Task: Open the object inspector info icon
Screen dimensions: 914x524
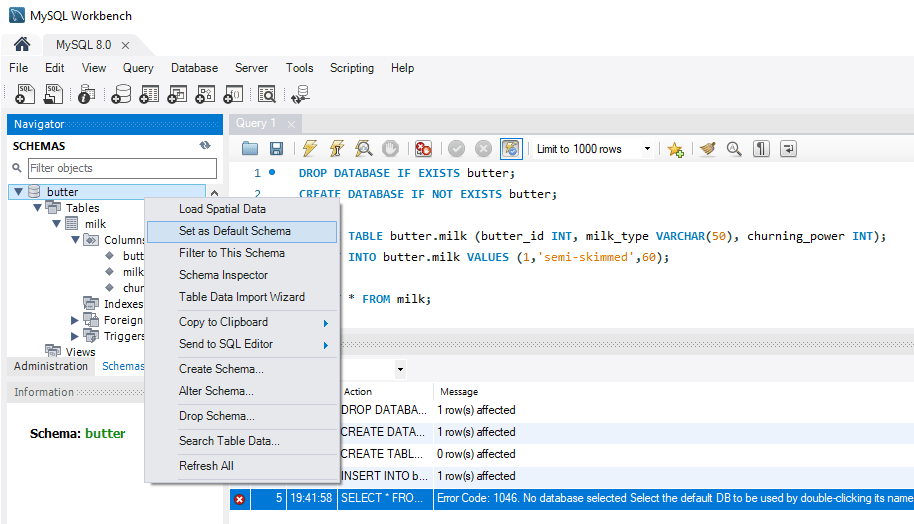Action: pos(86,94)
